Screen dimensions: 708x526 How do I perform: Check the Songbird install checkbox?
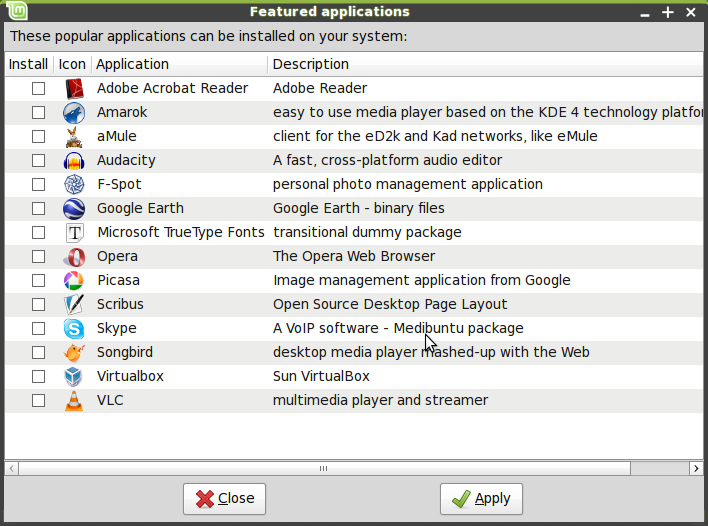pyautogui.click(x=38, y=352)
